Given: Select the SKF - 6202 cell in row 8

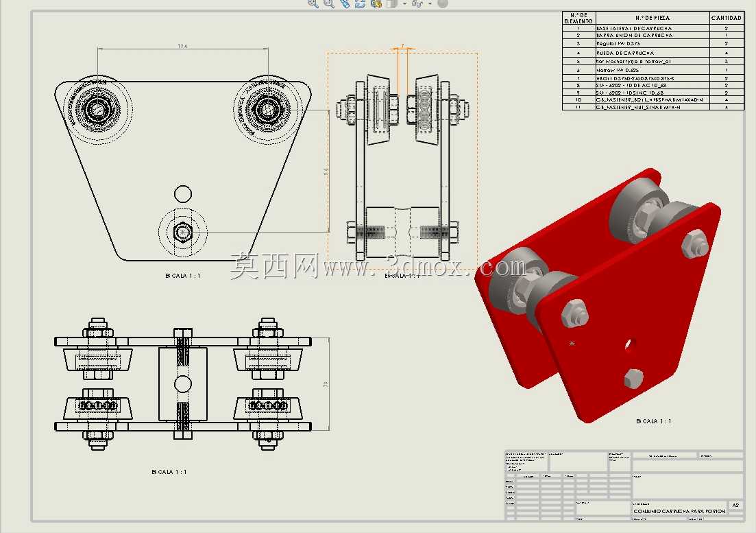Looking at the screenshot, I should coord(653,85).
